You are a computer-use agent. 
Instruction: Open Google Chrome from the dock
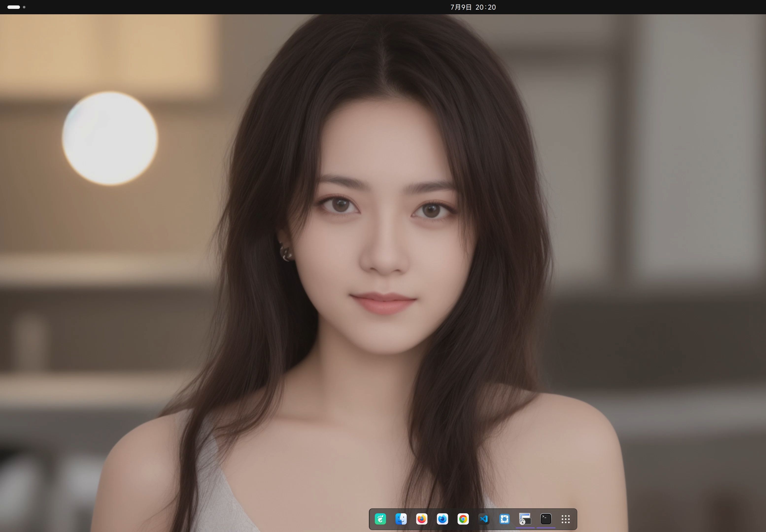(x=463, y=519)
